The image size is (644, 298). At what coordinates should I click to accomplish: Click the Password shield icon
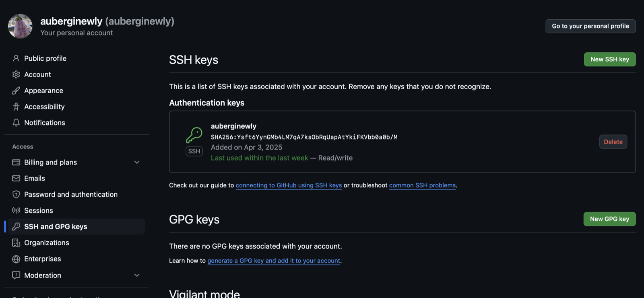pos(16,194)
